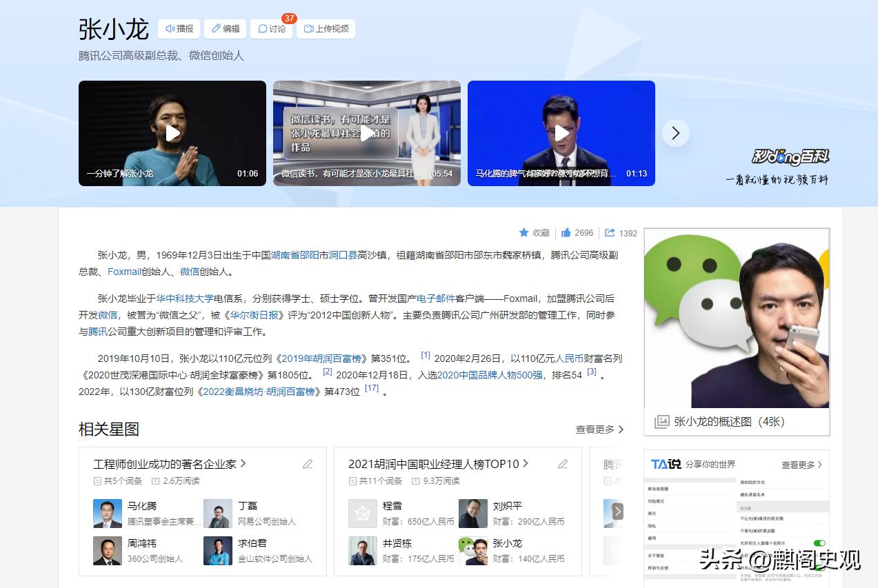Click the pencil icon on 工程师创业成功的著名企业家 card
This screenshot has width=878, height=588.
click(x=307, y=464)
